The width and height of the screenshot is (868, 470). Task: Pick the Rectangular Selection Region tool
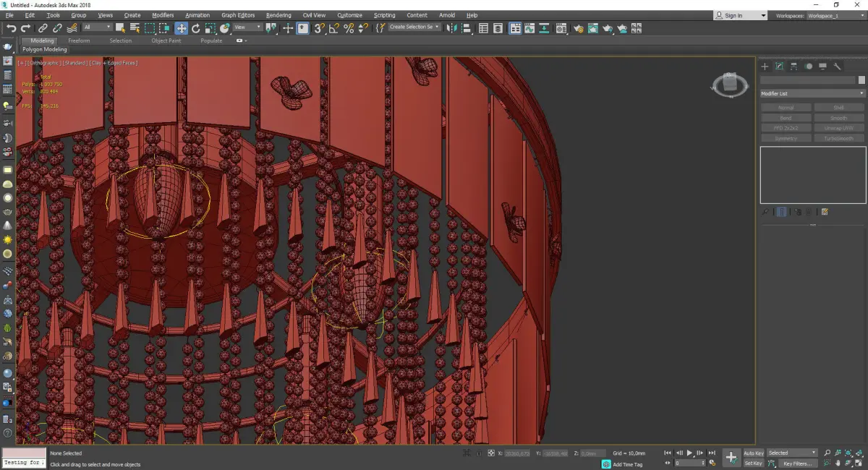point(150,28)
